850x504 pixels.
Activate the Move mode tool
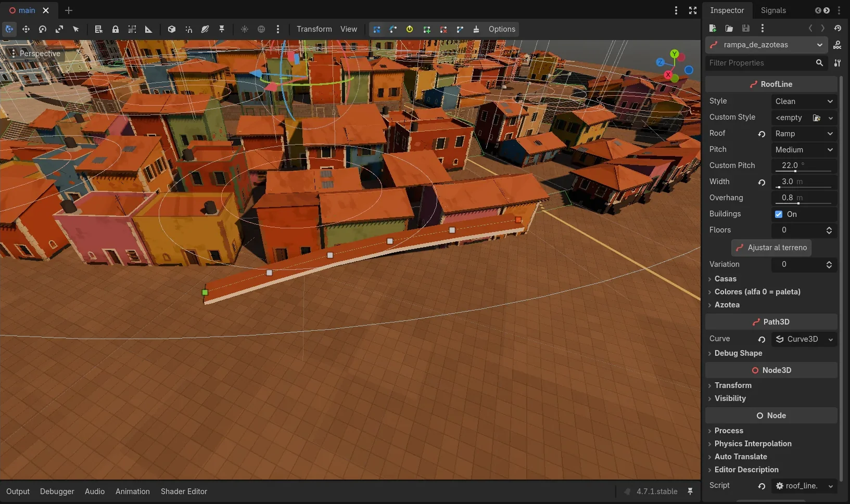pyautogui.click(x=26, y=29)
